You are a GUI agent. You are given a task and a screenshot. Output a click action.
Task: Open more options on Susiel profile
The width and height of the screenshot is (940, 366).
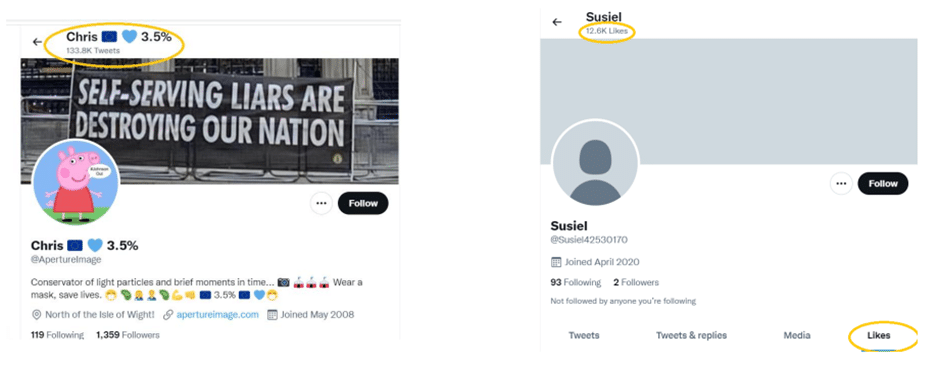(x=841, y=183)
